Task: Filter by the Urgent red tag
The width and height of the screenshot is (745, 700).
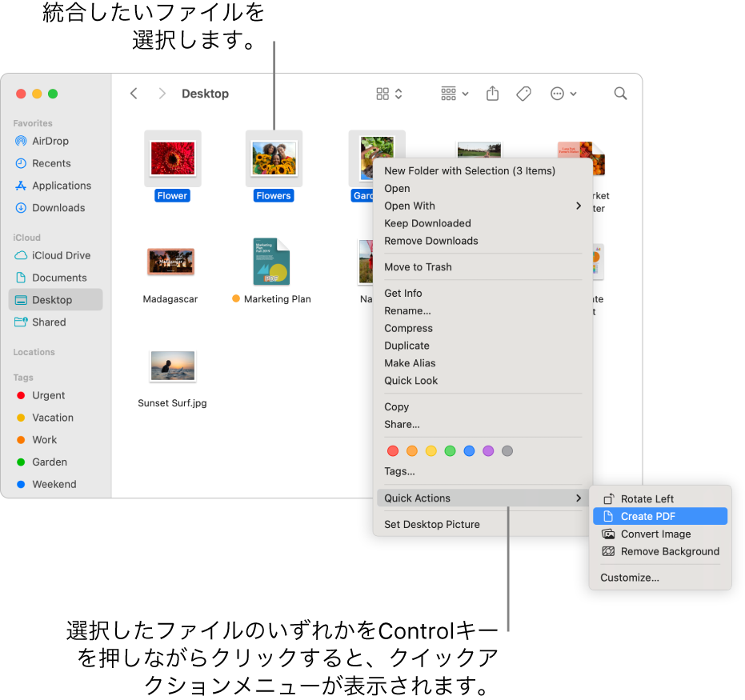Action: click(x=55, y=395)
